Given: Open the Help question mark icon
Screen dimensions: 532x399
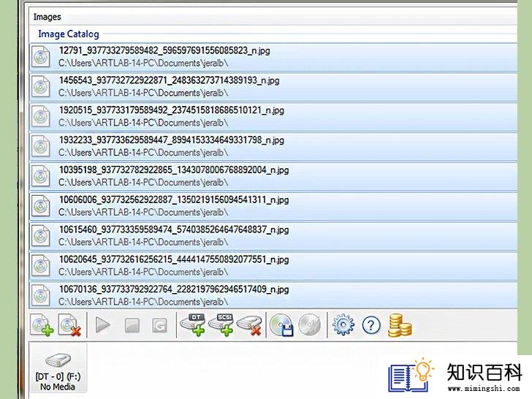Looking at the screenshot, I should [x=371, y=325].
